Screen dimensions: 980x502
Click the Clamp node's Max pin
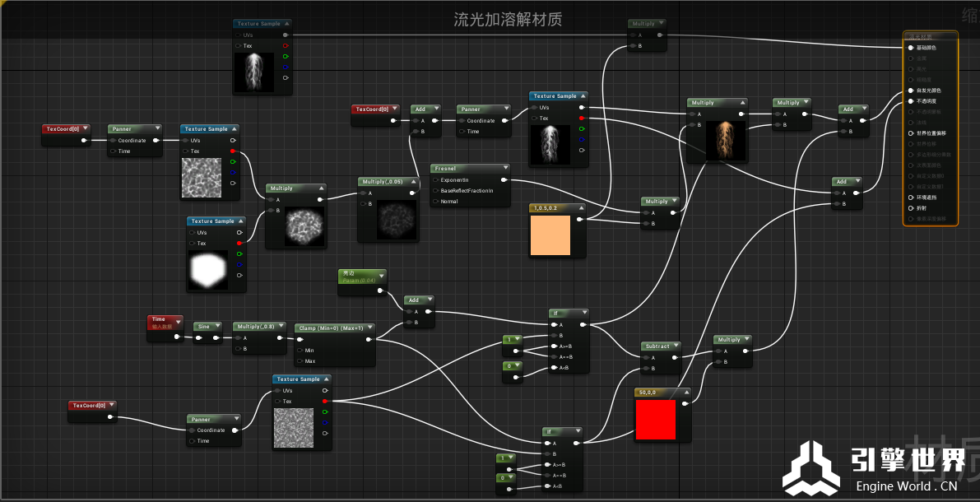click(300, 361)
